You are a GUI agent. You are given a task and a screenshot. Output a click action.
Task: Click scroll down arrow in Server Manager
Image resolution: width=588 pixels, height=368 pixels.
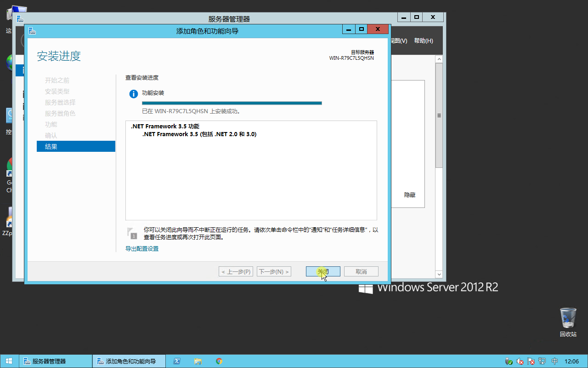pos(439,275)
